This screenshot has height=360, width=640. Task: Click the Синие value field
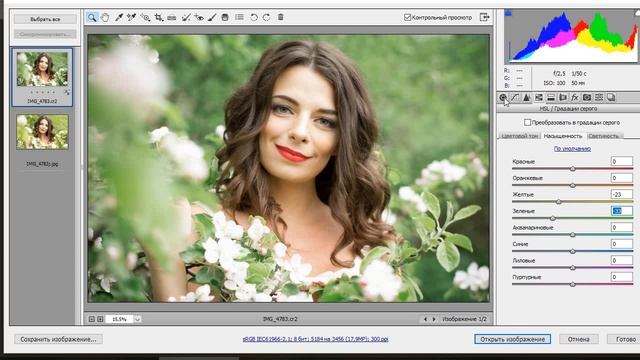click(622, 244)
